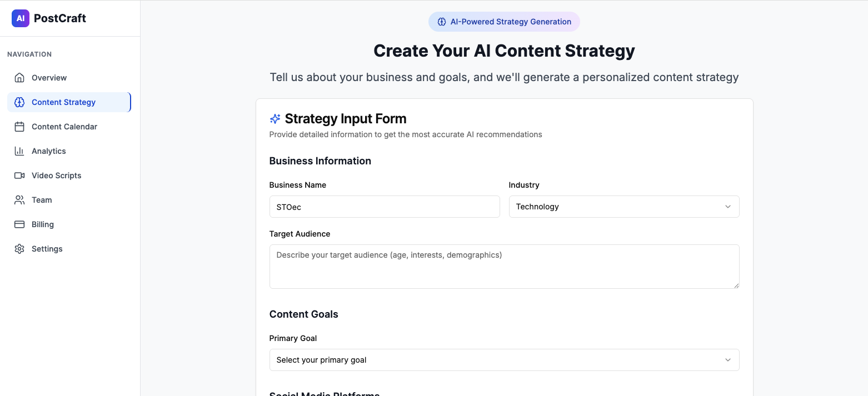Click the PostCraft AI logo icon
Image resolution: width=868 pixels, height=396 pixels.
click(21, 18)
